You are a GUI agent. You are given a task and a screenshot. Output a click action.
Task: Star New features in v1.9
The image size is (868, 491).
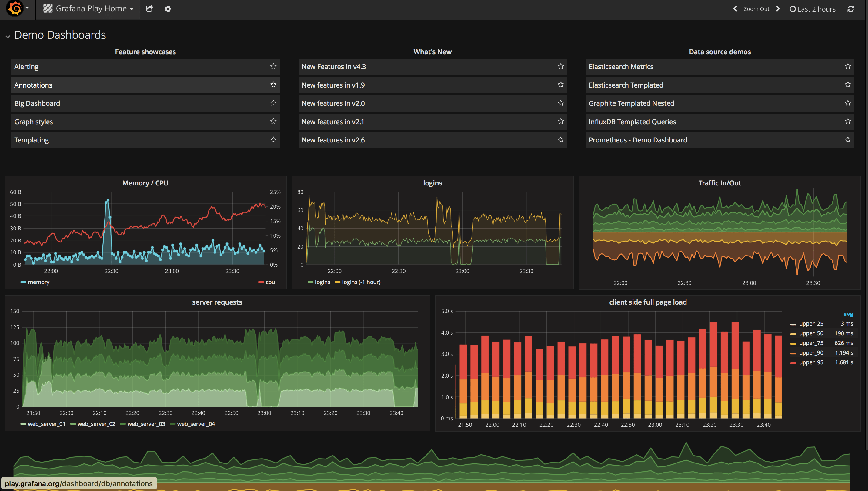(560, 85)
